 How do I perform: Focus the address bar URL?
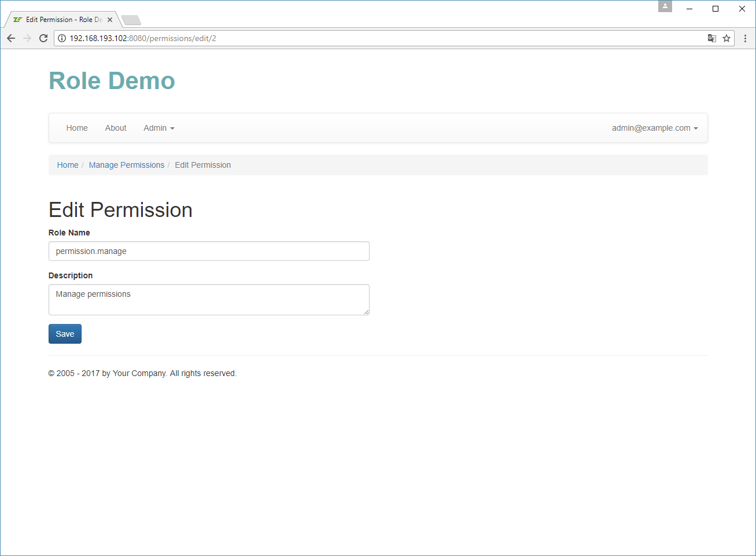pyautogui.click(x=382, y=38)
